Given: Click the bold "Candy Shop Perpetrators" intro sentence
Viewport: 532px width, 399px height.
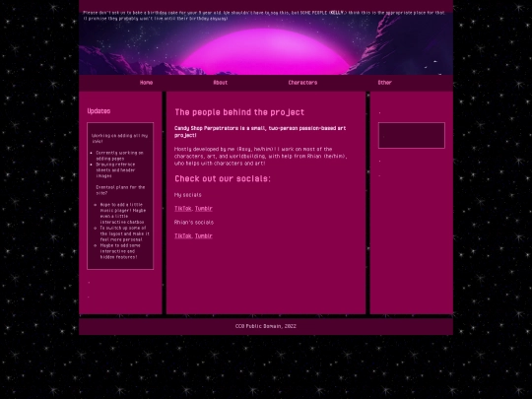Looking at the screenshot, I should pyautogui.click(x=260, y=132).
